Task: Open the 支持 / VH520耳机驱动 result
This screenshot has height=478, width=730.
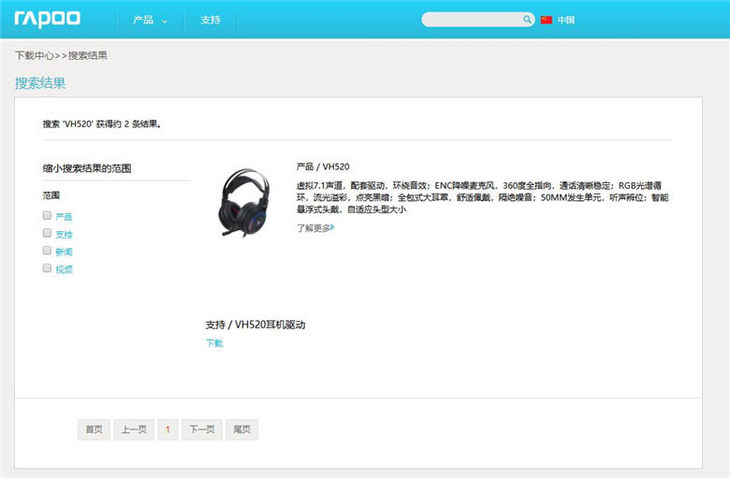Action: click(x=255, y=324)
